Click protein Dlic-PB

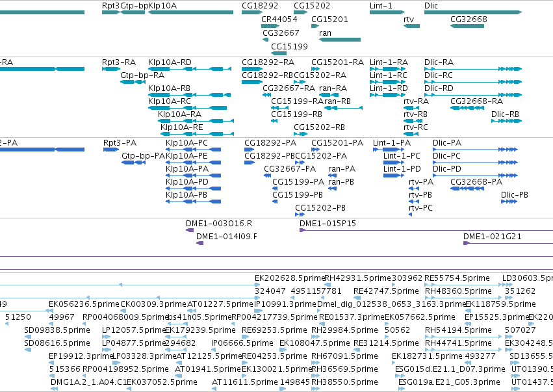click(x=509, y=202)
